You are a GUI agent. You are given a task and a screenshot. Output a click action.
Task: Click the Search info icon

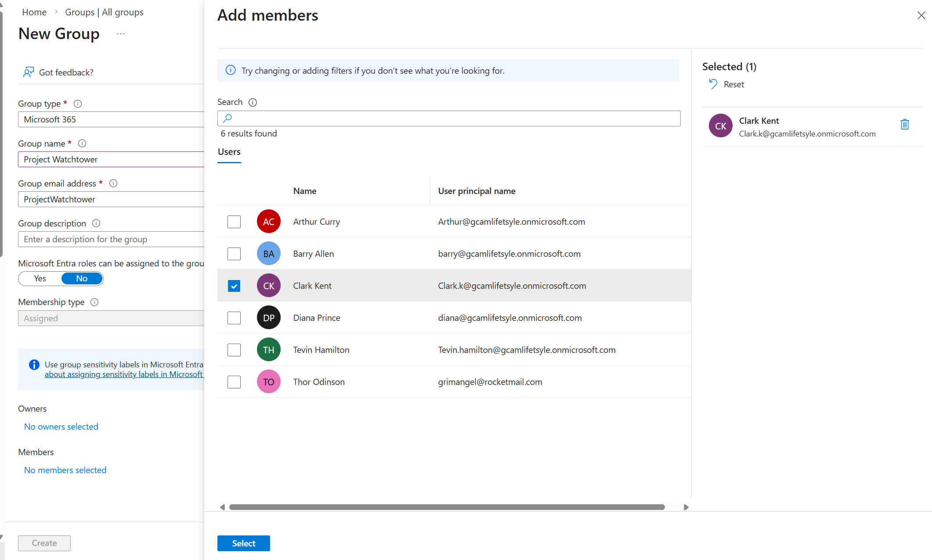[x=253, y=102]
